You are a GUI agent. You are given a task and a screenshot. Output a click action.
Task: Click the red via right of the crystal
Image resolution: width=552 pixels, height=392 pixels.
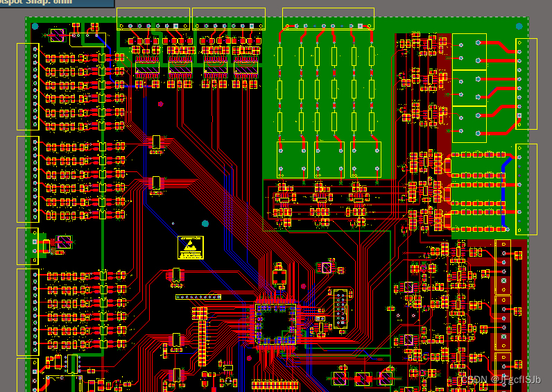[304, 287]
